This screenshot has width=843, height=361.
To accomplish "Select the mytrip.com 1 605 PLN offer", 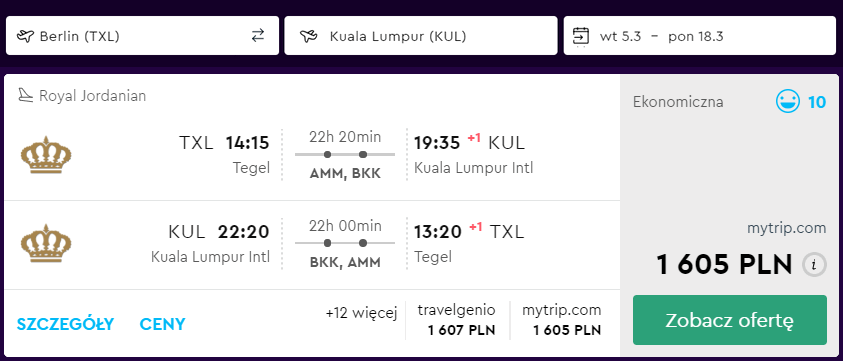I will pyautogui.click(x=561, y=320).
